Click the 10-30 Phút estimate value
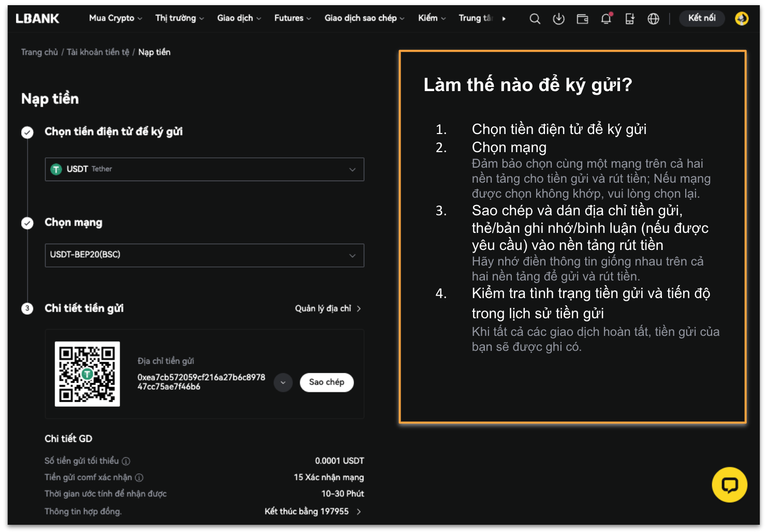The height and width of the screenshot is (532, 768). [343, 494]
